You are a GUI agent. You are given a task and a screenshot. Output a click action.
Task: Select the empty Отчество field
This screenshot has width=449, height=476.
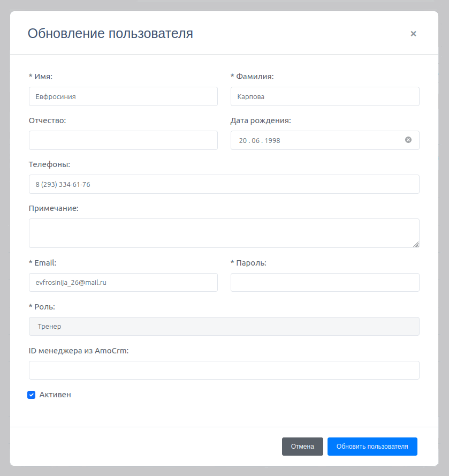pos(123,140)
